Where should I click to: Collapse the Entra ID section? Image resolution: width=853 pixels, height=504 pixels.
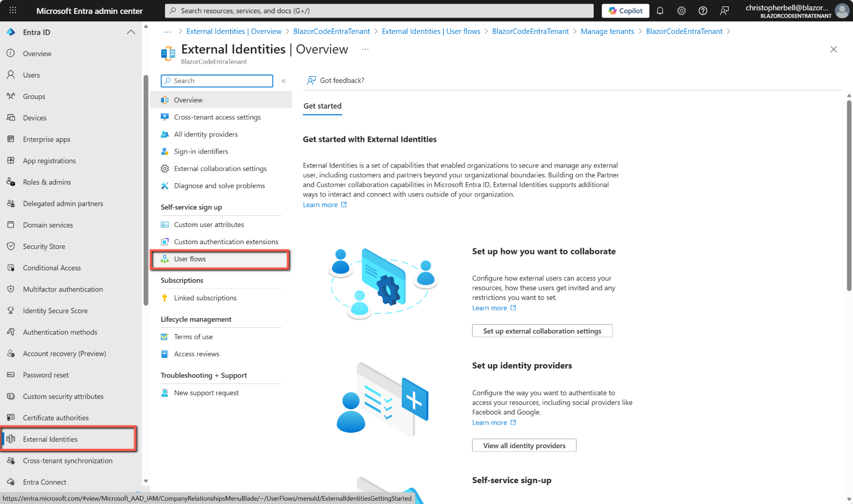[x=131, y=32]
